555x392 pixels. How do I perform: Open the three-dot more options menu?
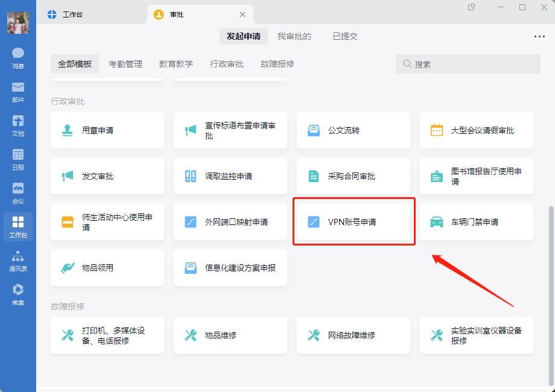(539, 36)
